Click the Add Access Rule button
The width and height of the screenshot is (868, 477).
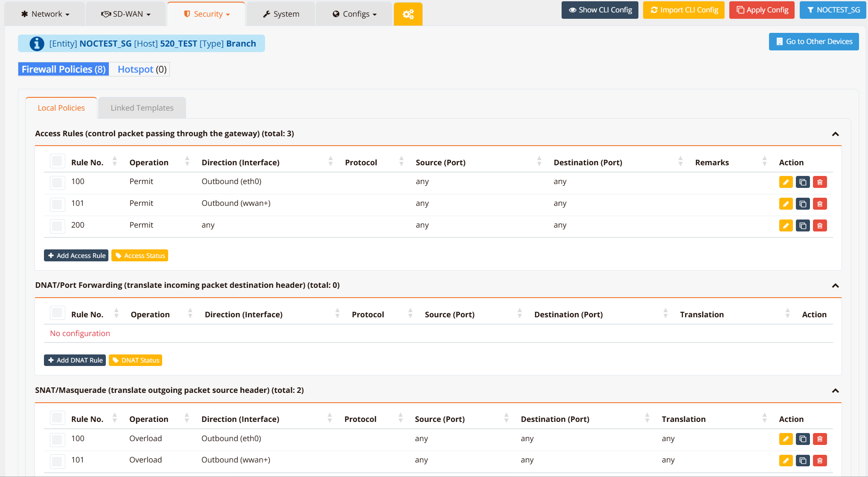click(76, 255)
